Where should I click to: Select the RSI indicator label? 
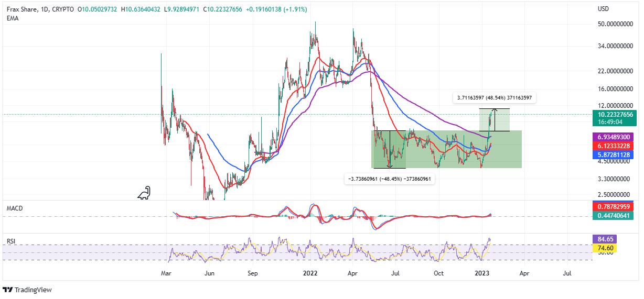(10, 242)
